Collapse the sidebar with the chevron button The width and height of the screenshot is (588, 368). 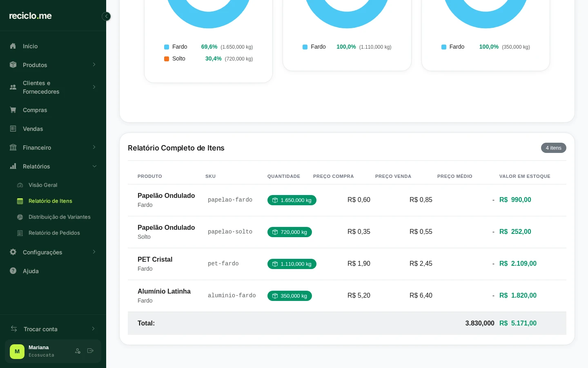[x=106, y=16]
